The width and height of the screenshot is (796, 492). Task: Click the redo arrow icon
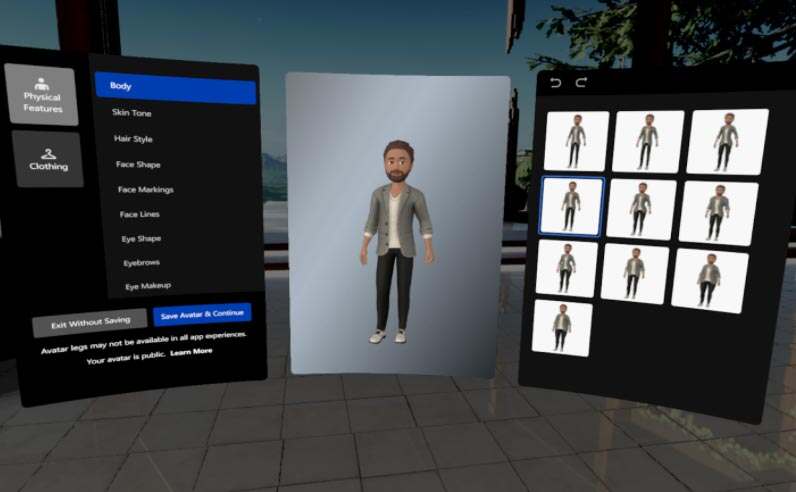point(580,83)
